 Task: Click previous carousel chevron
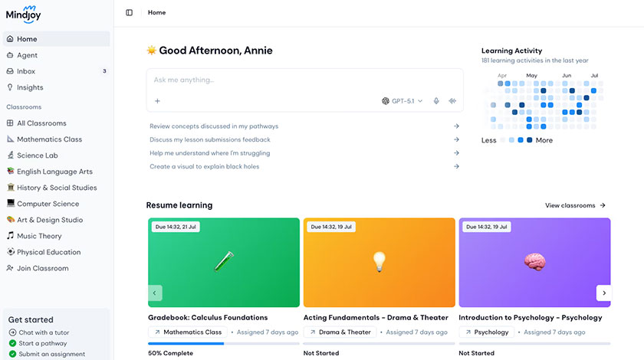tap(155, 293)
